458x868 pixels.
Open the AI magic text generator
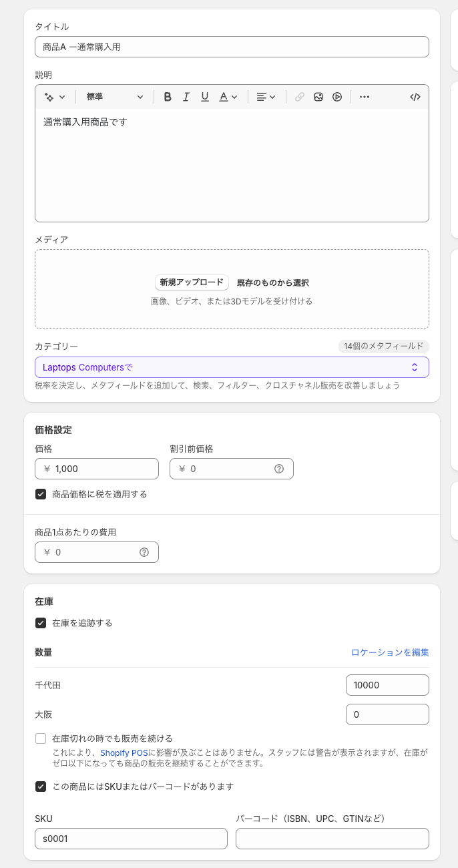coord(55,97)
